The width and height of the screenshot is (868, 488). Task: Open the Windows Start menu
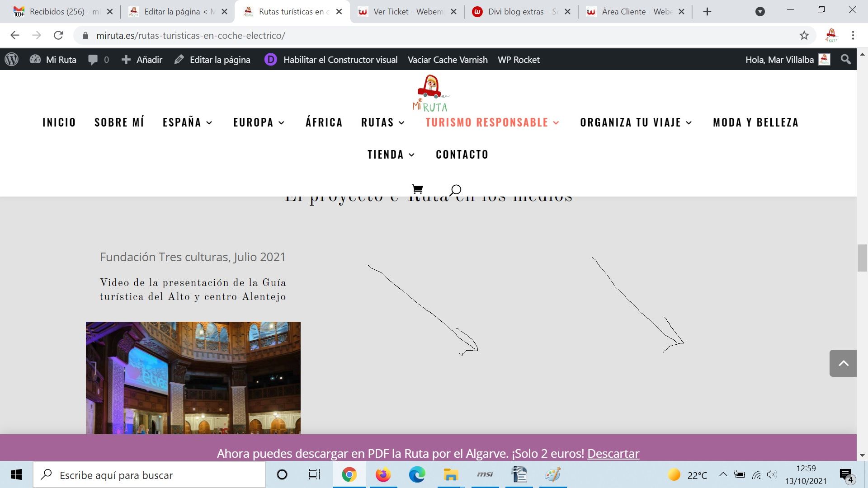point(16,475)
